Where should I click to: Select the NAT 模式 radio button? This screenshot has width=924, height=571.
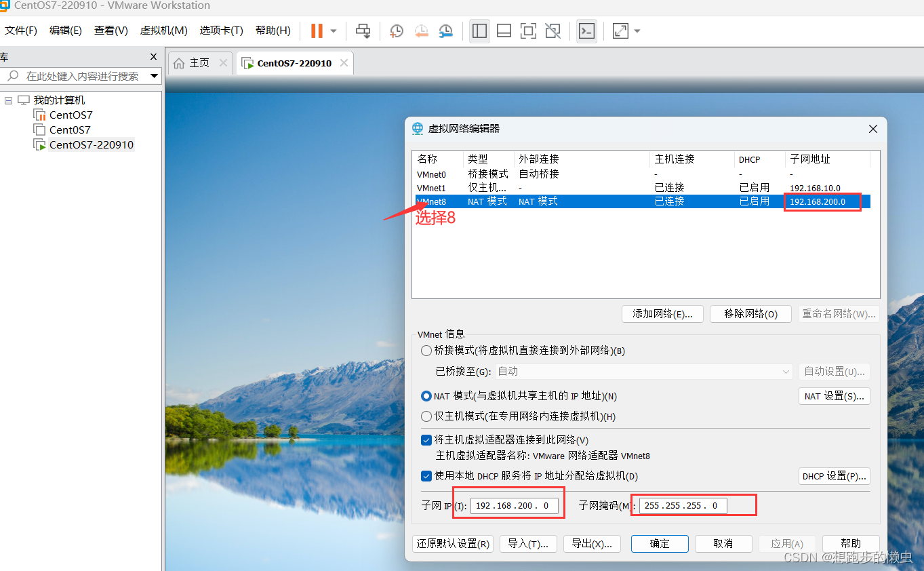point(426,396)
